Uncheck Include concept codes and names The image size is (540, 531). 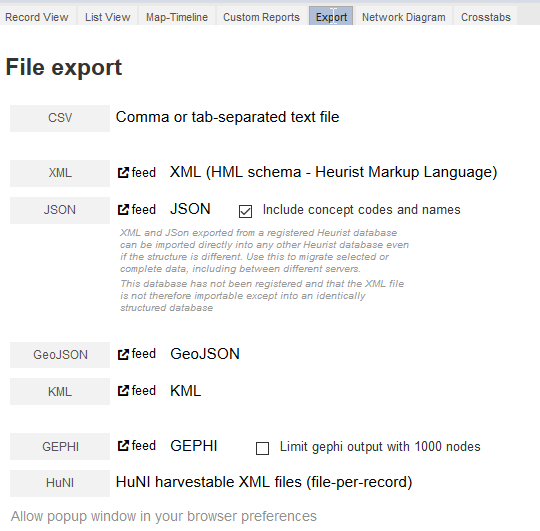245,211
